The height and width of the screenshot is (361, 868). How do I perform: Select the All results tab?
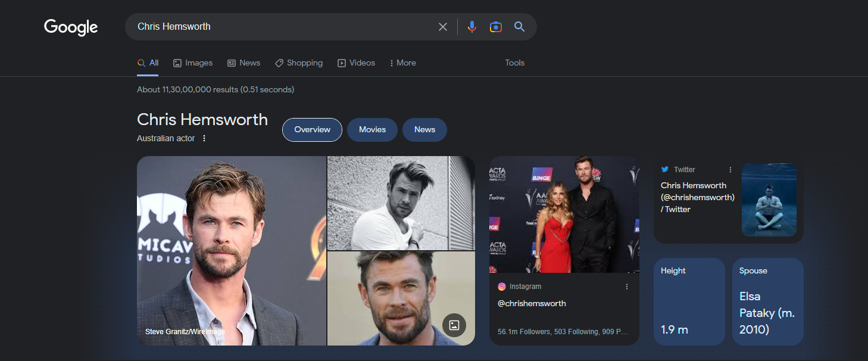148,63
